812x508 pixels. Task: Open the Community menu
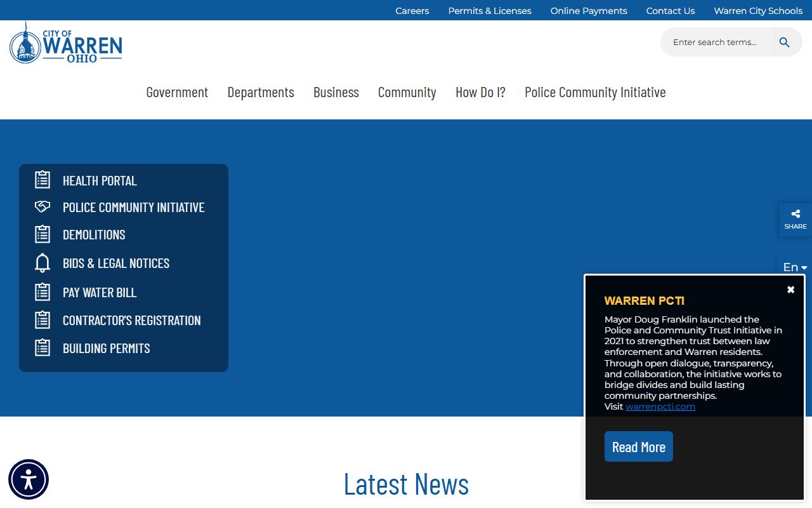click(407, 92)
